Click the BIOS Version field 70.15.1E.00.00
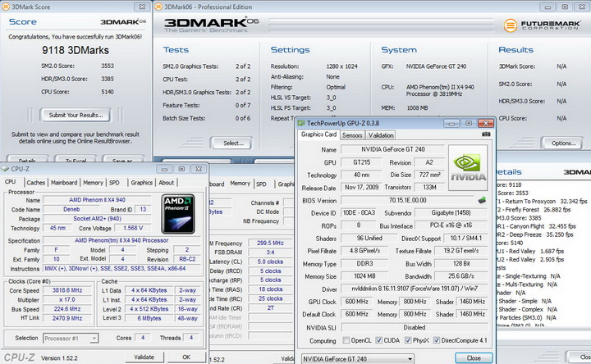Screen dimensions: 591x364 (407, 200)
